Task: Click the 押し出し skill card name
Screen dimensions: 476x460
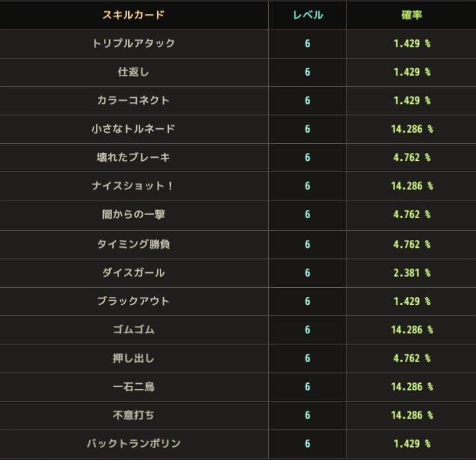Action: (x=133, y=358)
